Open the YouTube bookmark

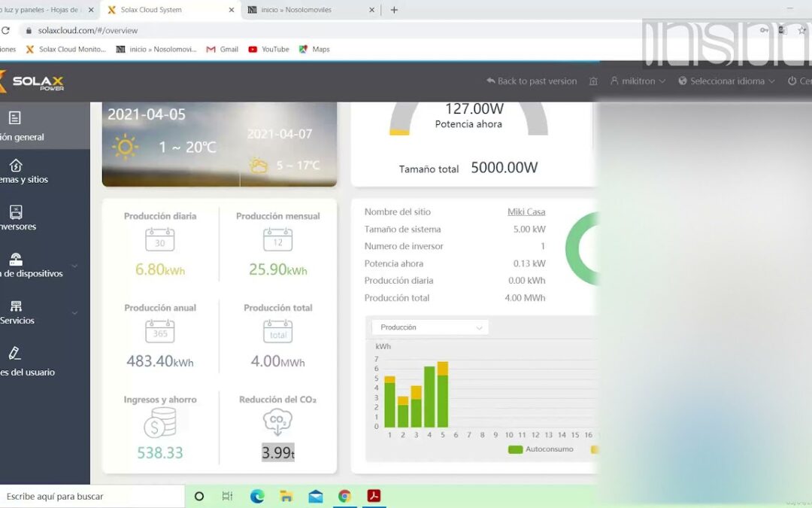point(268,49)
